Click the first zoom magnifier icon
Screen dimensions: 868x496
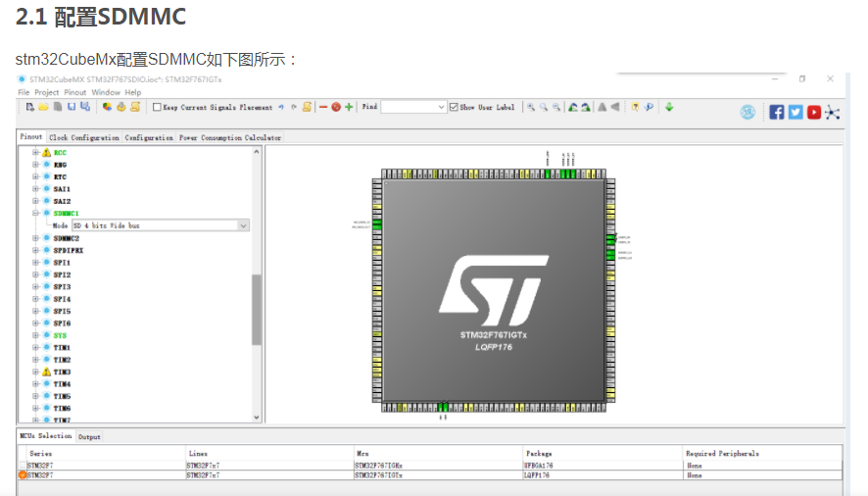pos(531,107)
